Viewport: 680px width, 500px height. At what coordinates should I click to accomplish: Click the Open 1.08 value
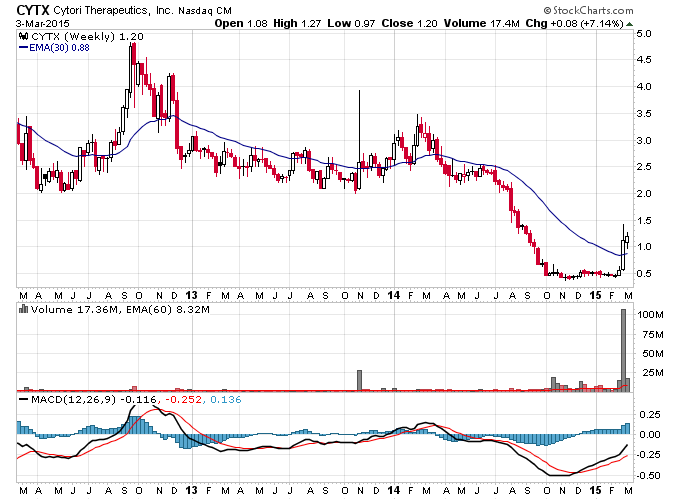(241, 23)
